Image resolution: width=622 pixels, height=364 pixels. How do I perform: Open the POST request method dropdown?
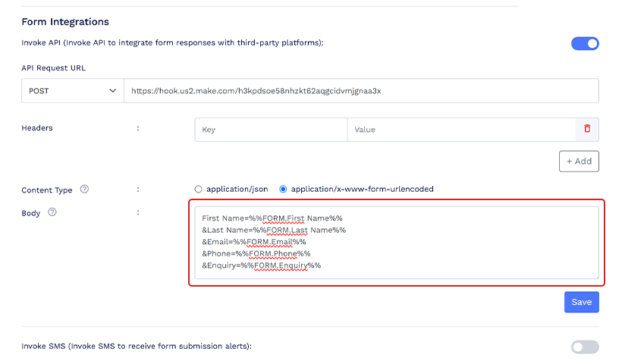(73, 90)
